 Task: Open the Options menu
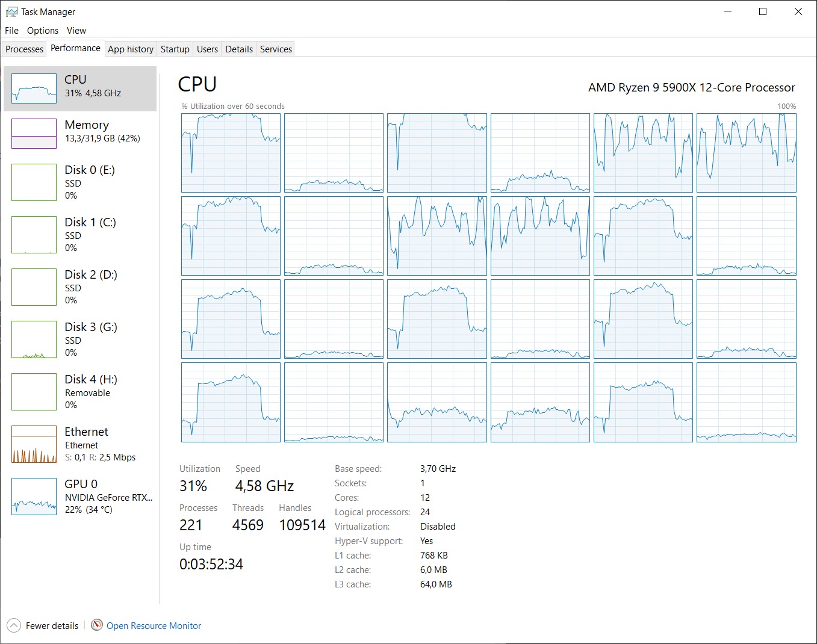coord(43,31)
